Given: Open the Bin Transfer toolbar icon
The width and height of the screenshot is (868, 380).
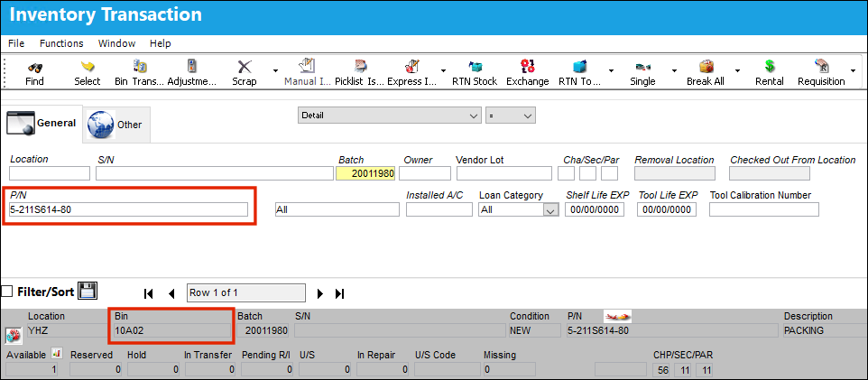Looking at the screenshot, I should (140, 67).
